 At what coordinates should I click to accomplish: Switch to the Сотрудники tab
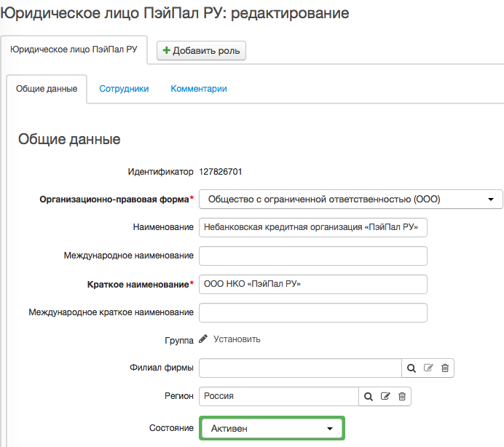[x=124, y=89]
